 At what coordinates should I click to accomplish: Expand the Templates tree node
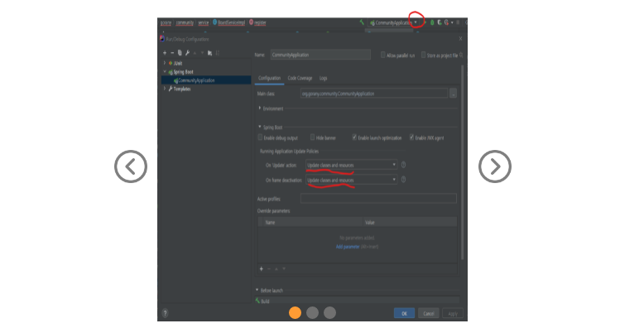pos(165,89)
